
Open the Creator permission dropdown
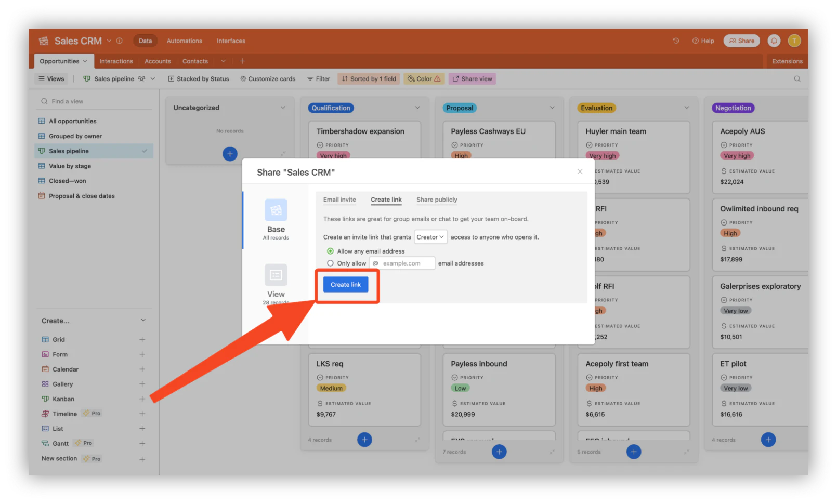coord(430,237)
